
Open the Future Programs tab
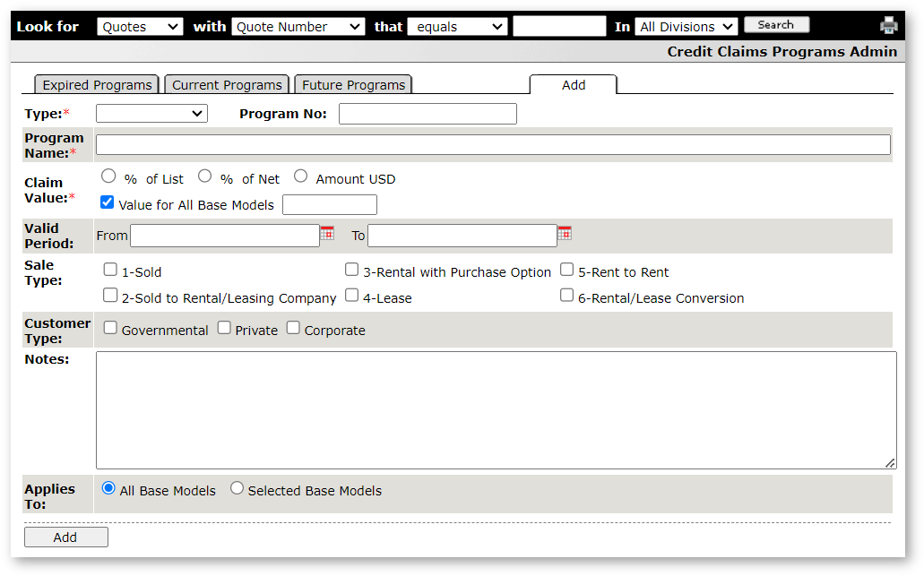point(353,85)
